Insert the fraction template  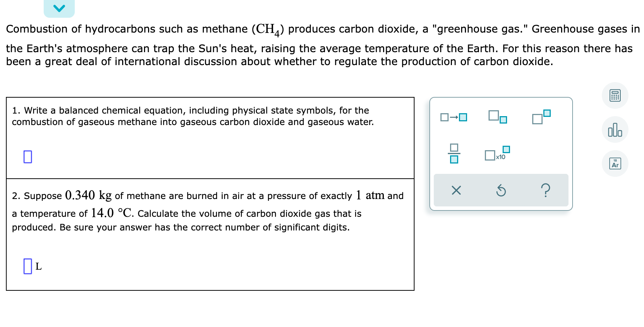[453, 154]
